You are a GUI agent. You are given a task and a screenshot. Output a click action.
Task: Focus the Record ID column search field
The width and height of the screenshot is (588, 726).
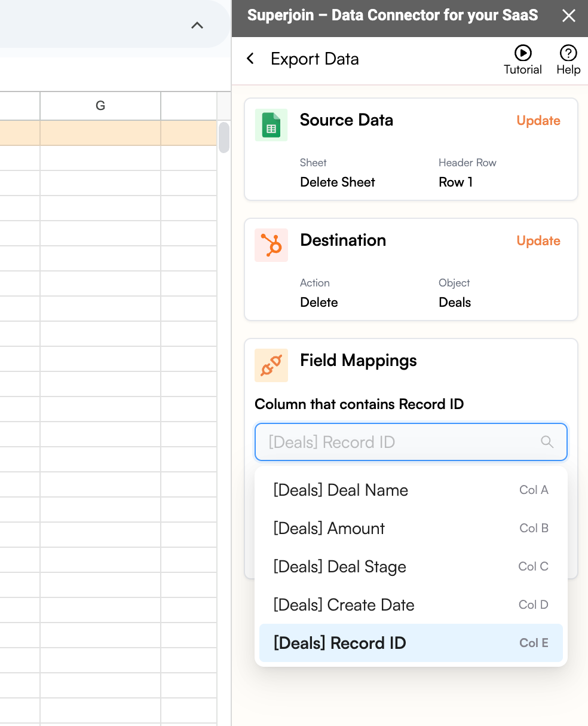(411, 442)
